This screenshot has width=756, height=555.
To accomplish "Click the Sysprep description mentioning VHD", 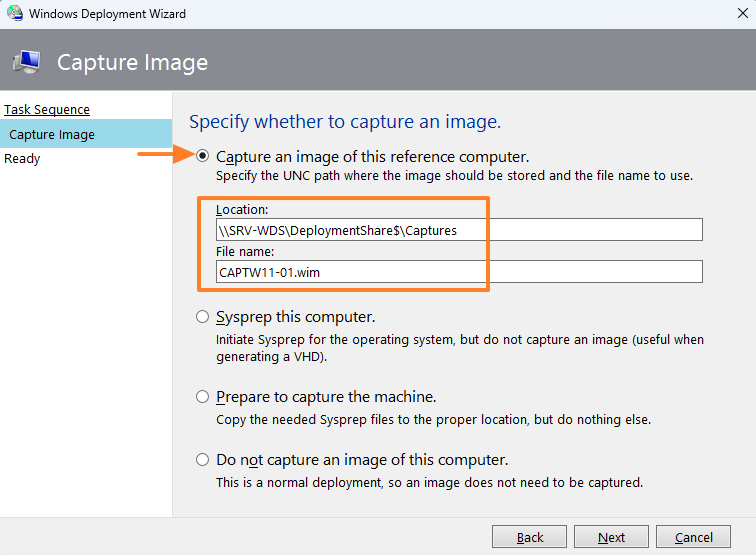I will [x=460, y=347].
